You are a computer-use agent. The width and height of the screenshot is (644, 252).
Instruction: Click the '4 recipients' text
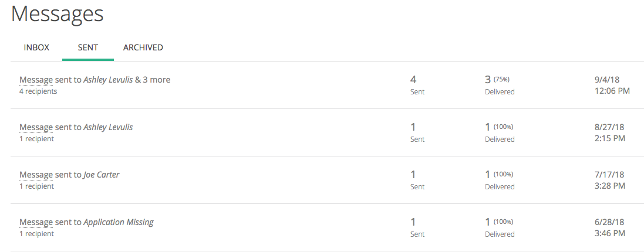coord(38,91)
